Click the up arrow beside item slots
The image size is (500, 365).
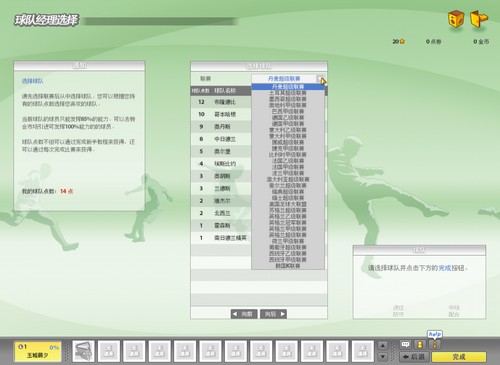[x=383, y=346]
